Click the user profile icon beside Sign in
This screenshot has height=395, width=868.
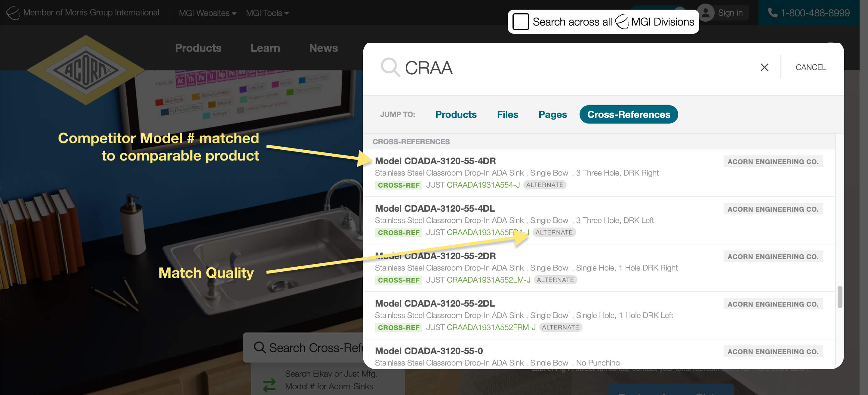click(x=706, y=12)
